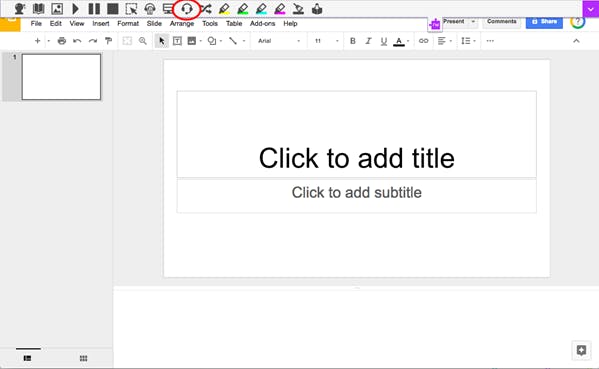
Task: Open the Add-ons menu
Action: pyautogui.click(x=262, y=23)
